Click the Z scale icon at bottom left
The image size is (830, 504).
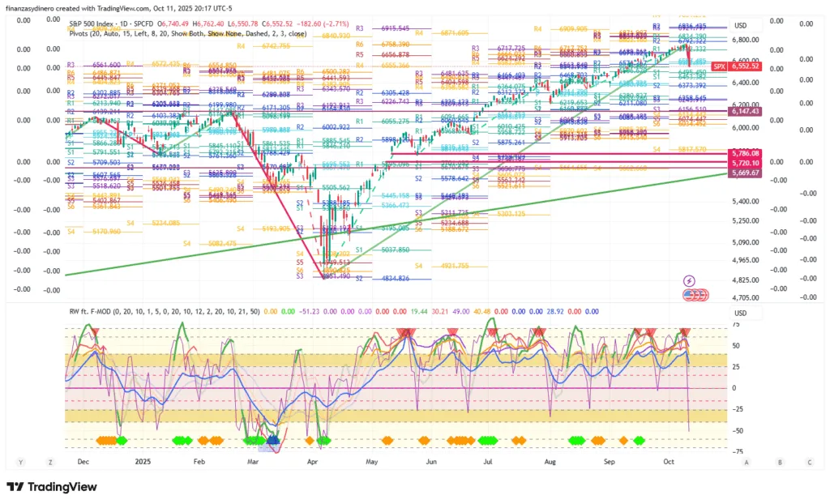tap(50, 462)
